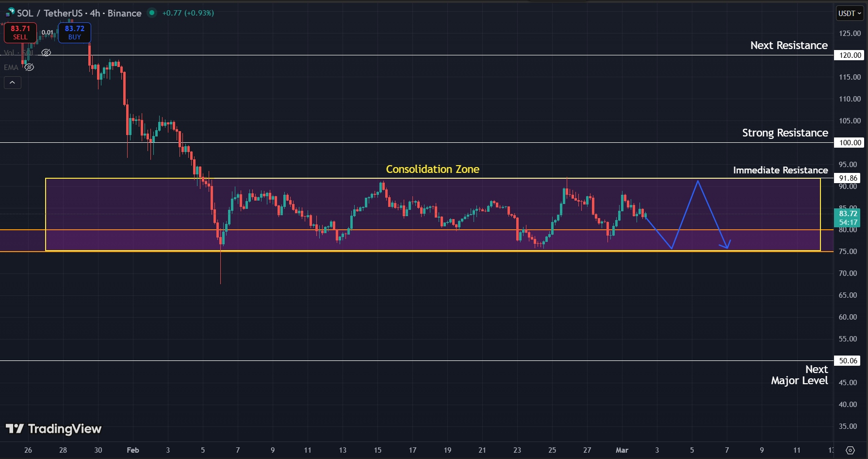Select the Mar label on the time axis

622,450
